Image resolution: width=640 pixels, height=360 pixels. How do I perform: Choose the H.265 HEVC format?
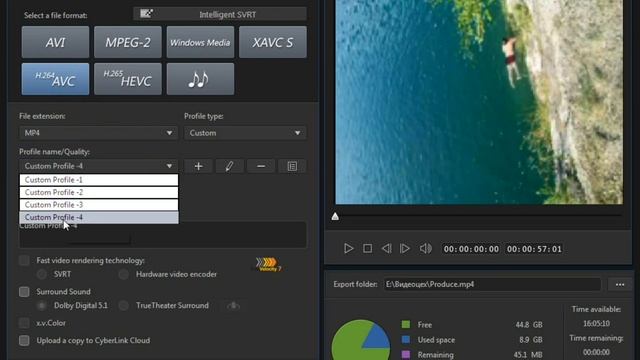pyautogui.click(x=128, y=79)
